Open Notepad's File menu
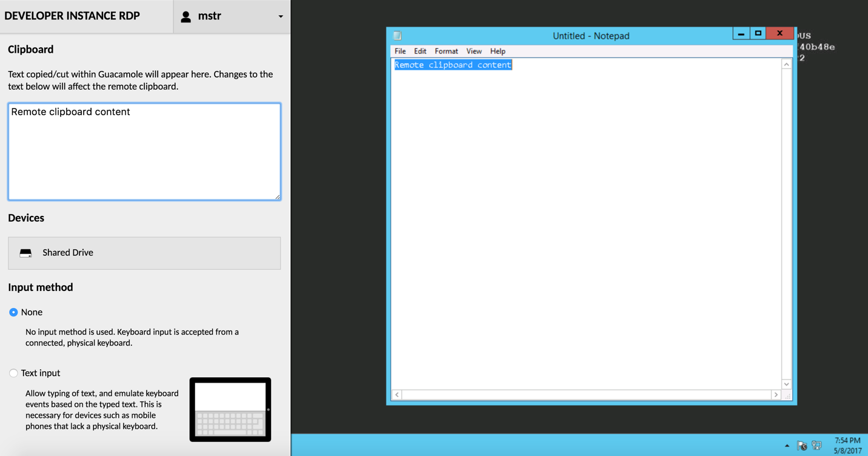 point(399,51)
